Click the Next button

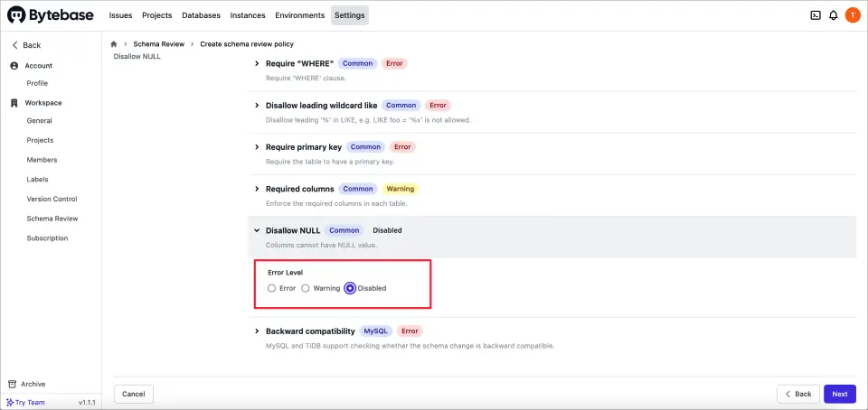(x=839, y=394)
